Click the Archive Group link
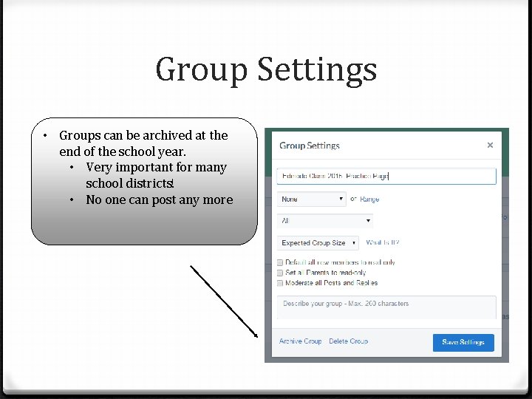The image size is (532, 399). (x=300, y=341)
